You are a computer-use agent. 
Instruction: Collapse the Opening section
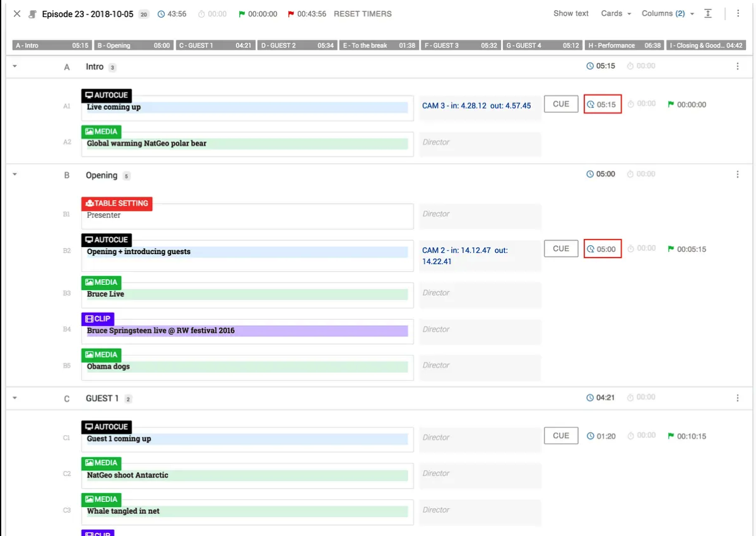click(15, 174)
